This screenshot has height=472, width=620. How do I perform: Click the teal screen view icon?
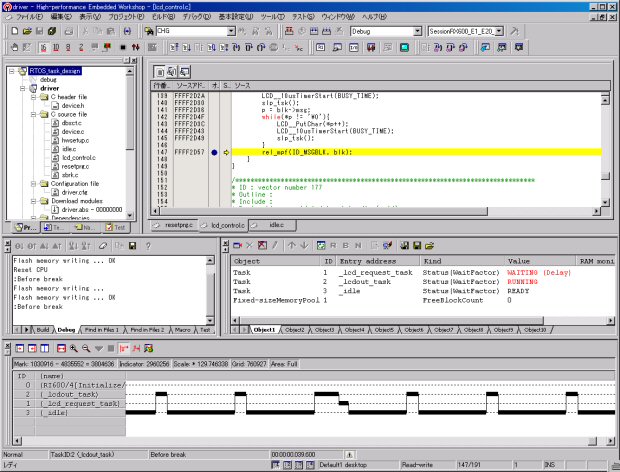(404, 47)
